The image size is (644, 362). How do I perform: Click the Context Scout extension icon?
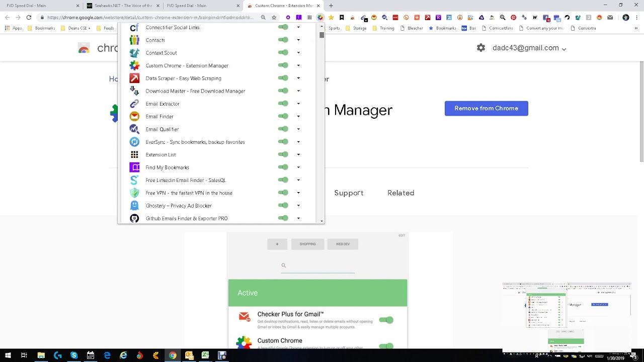[x=134, y=53]
